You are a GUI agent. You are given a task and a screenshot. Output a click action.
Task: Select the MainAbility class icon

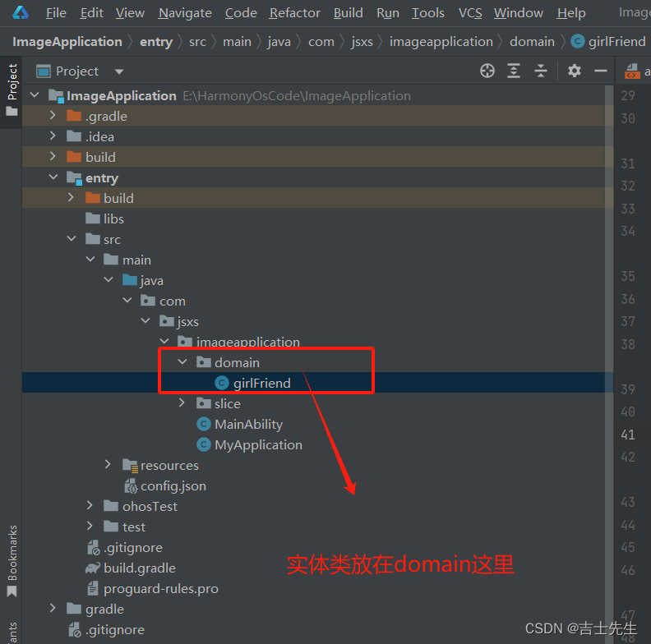(204, 424)
